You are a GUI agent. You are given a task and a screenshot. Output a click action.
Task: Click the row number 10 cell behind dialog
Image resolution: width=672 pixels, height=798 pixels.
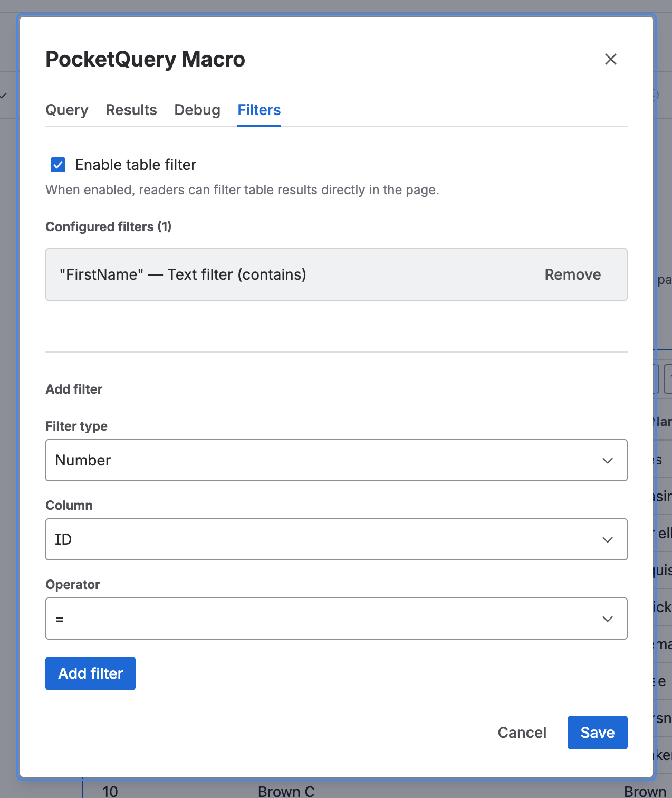[110, 791]
